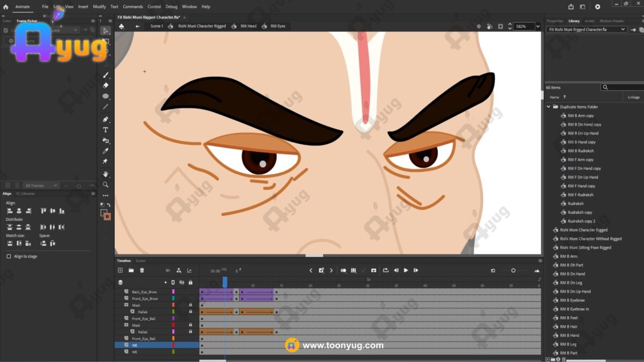Viewport: 644px width, 362px height.
Task: Open the Modify menu
Action: click(99, 6)
